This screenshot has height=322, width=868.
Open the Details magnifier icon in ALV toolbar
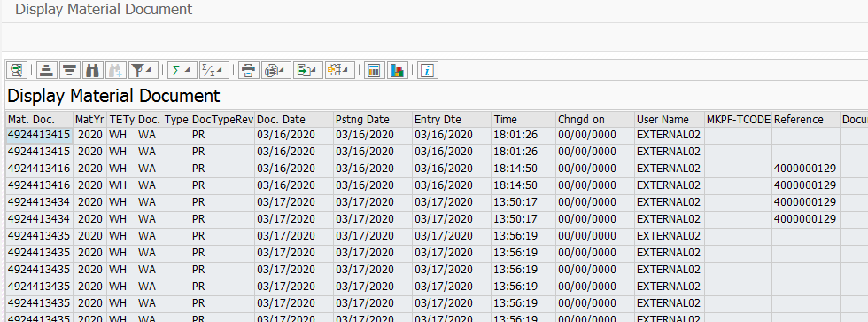[x=17, y=70]
